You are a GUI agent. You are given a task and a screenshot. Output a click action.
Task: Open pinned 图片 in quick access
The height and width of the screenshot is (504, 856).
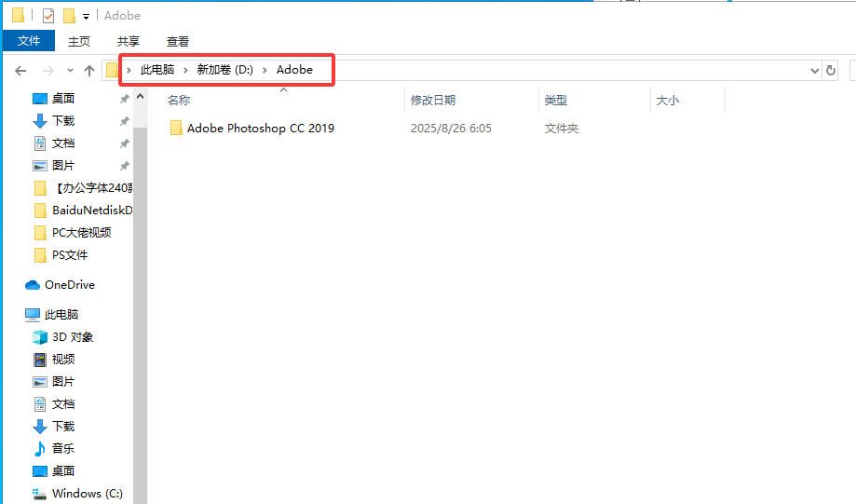coord(63,166)
